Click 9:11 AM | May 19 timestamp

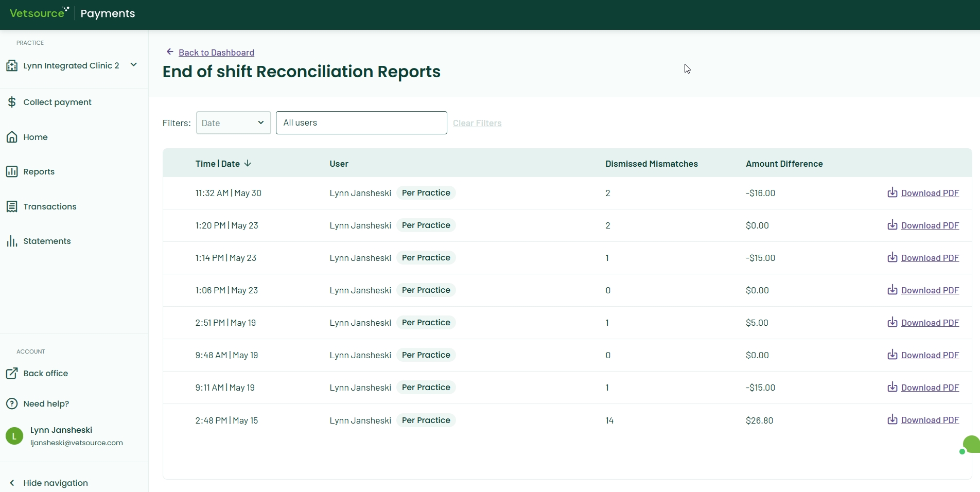click(225, 388)
